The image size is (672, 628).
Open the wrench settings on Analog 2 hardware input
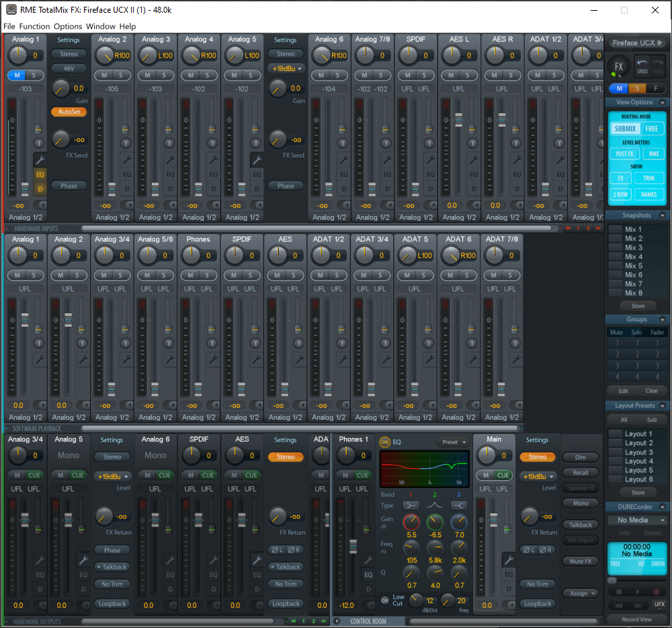point(127,160)
